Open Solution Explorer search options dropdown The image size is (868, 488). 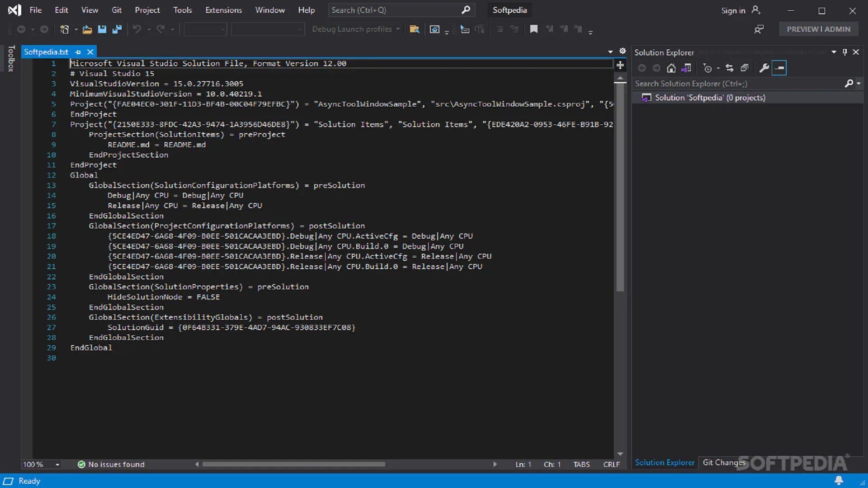[859, 84]
